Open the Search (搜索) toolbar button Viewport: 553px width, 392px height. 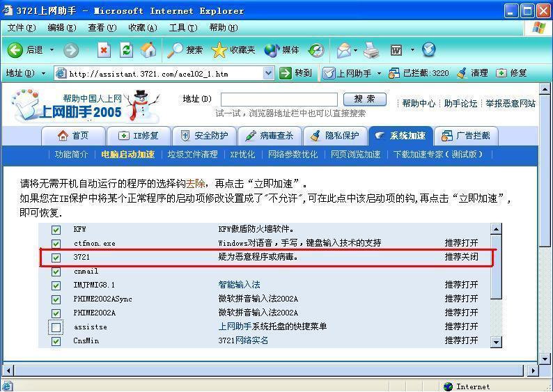click(185, 50)
